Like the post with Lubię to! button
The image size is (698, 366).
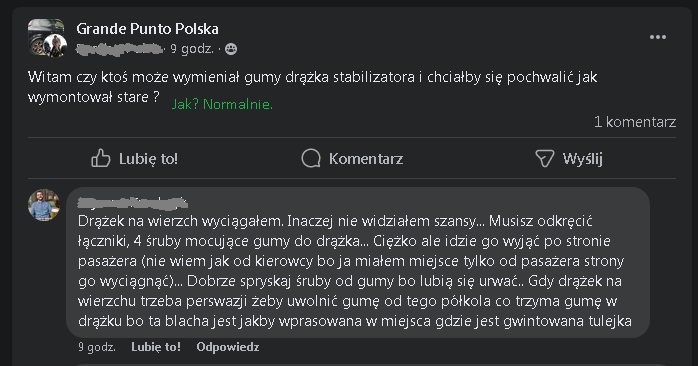pyautogui.click(x=135, y=159)
